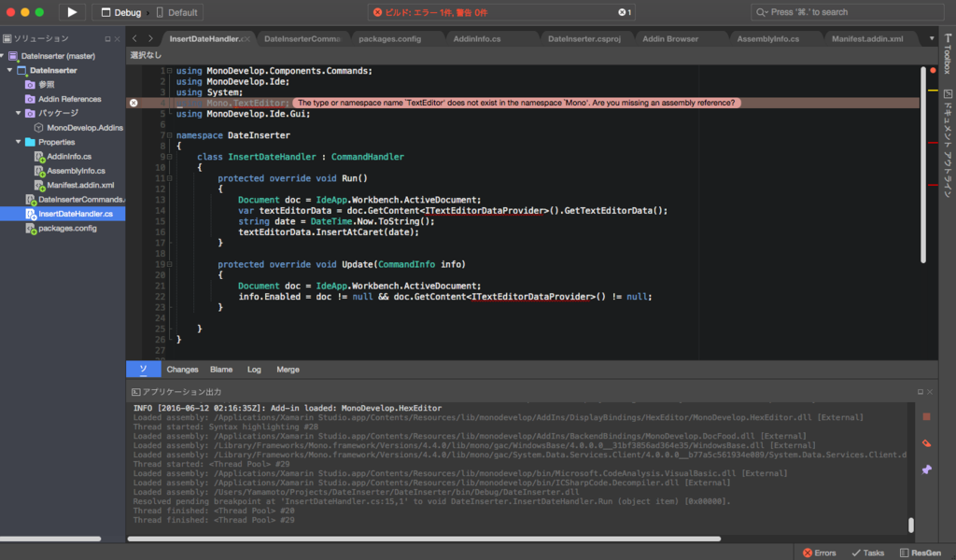Fold the Update method at line 19

(x=170, y=264)
